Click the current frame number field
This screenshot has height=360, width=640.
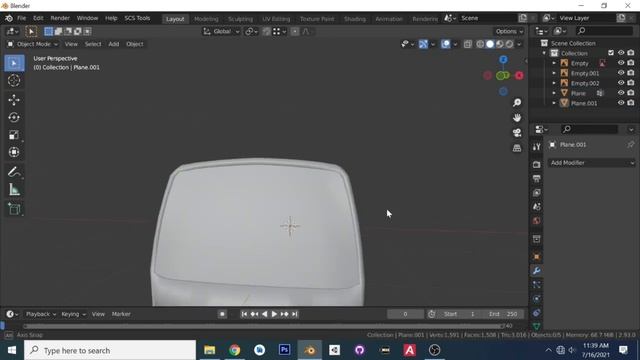[x=405, y=314]
